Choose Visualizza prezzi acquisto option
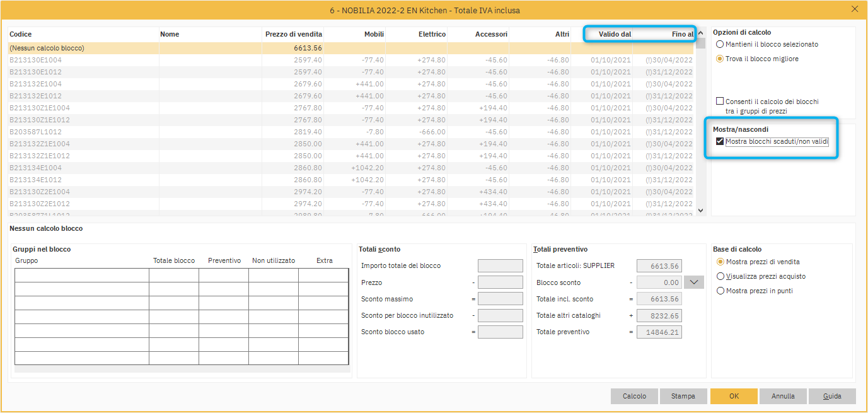 (720, 276)
